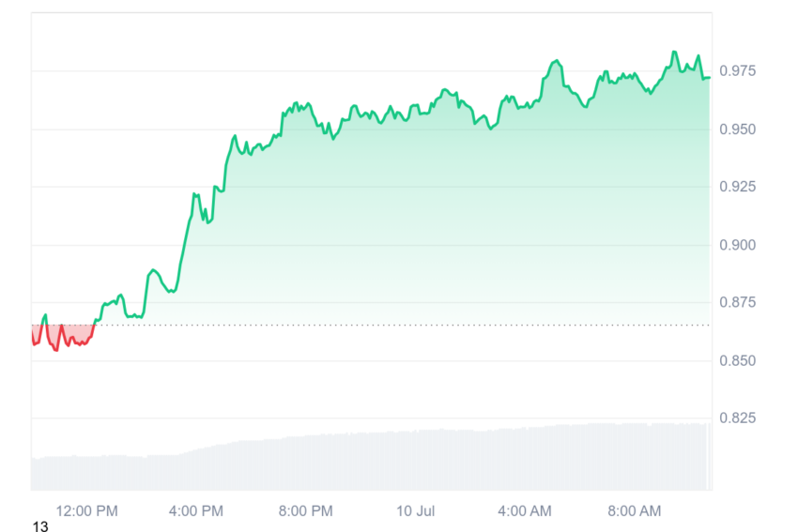Click the 0.875 price axis label
The height and width of the screenshot is (532, 798).
click(737, 302)
